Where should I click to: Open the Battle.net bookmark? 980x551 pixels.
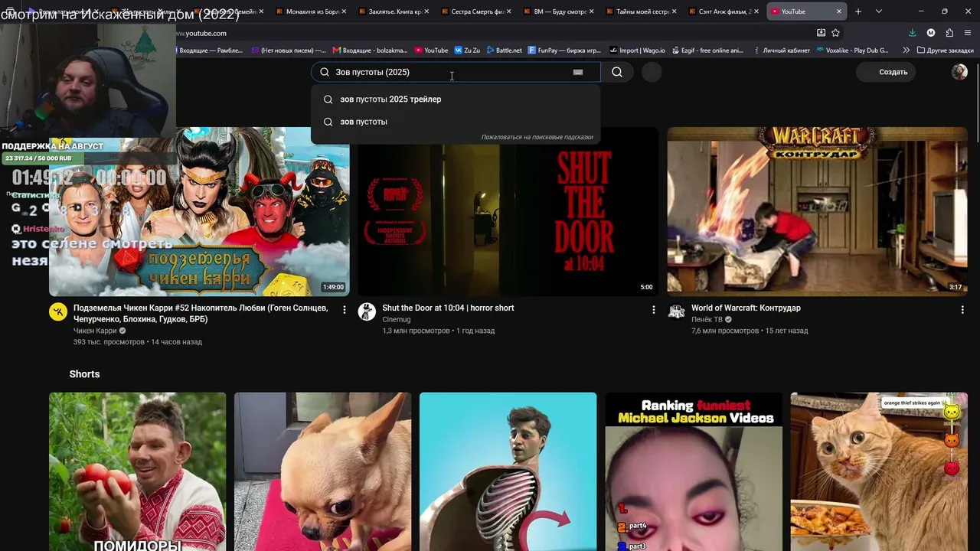pyautogui.click(x=504, y=51)
